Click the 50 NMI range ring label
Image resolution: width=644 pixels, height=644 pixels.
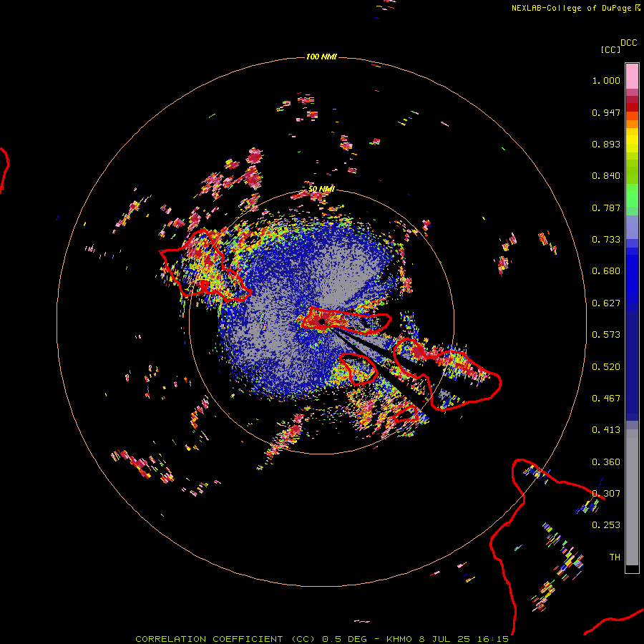point(321,189)
